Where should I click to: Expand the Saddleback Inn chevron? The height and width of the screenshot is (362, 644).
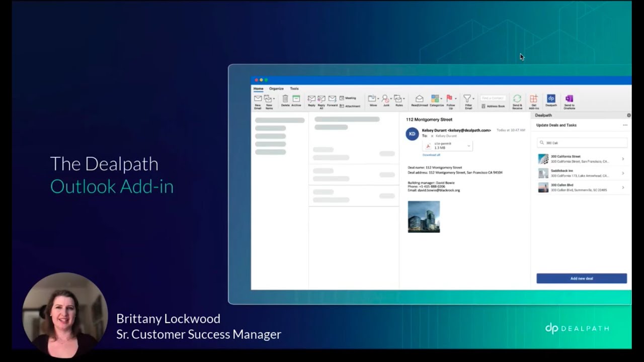623,173
